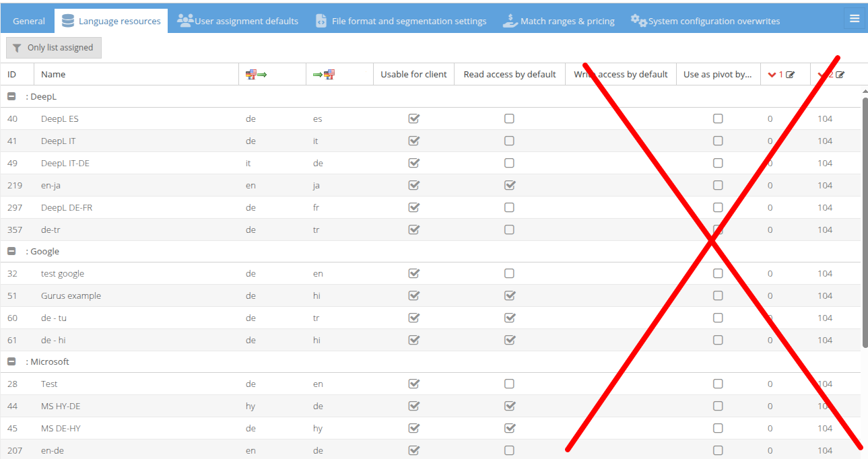Click the Only list assigned filter button
The image size is (868, 459).
[54, 48]
